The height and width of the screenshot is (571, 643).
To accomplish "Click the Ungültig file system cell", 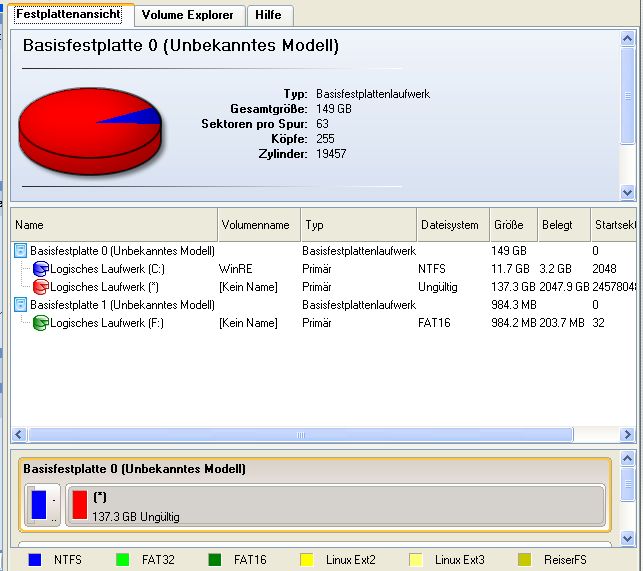I will coord(438,287).
